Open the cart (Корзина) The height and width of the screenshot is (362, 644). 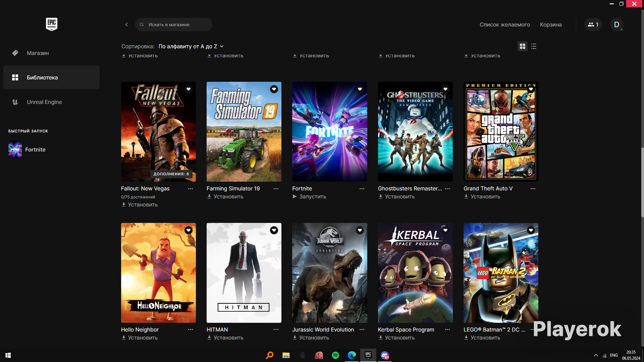point(551,25)
